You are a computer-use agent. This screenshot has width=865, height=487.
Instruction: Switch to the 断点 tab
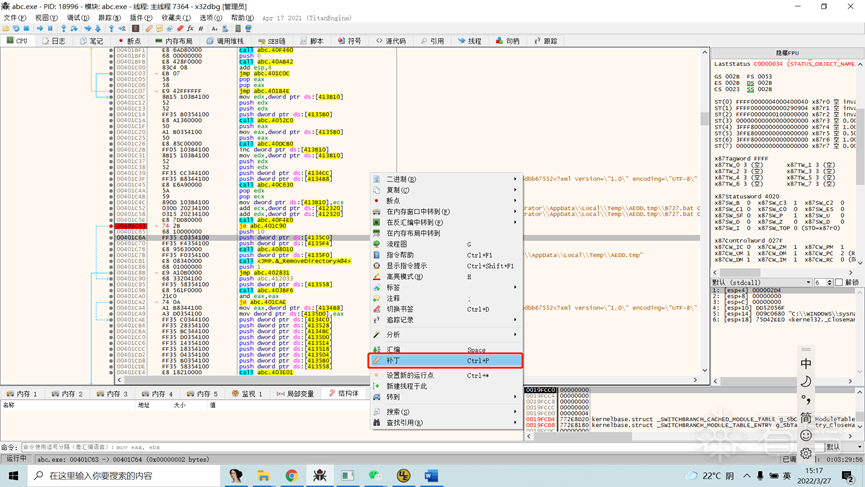pos(130,41)
